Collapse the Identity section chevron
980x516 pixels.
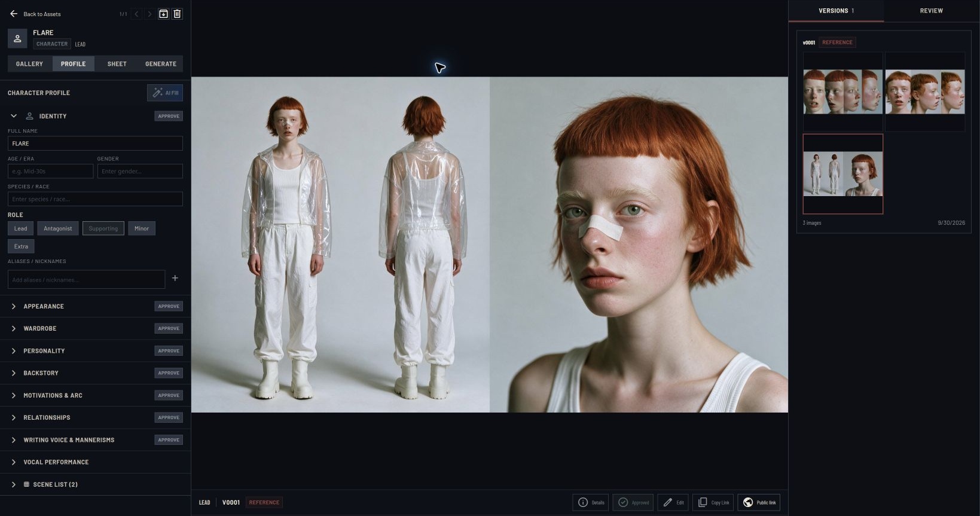(14, 116)
